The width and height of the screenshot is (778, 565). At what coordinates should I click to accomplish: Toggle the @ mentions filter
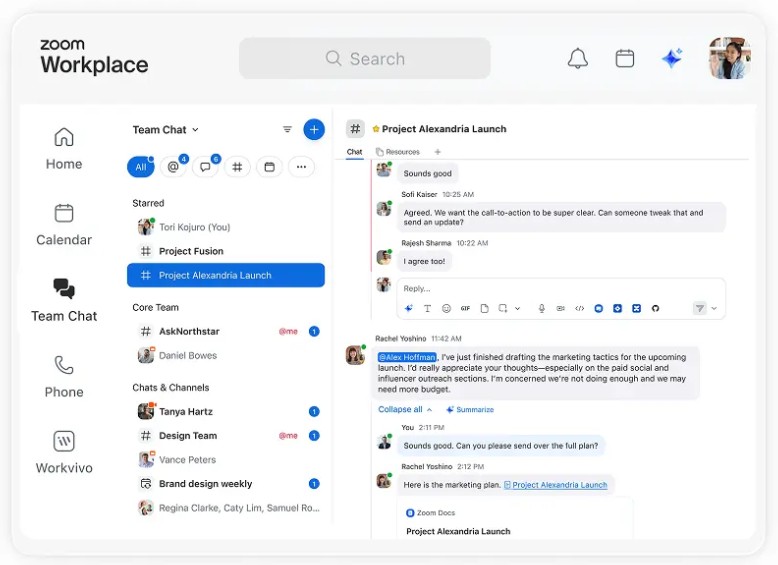coord(173,167)
